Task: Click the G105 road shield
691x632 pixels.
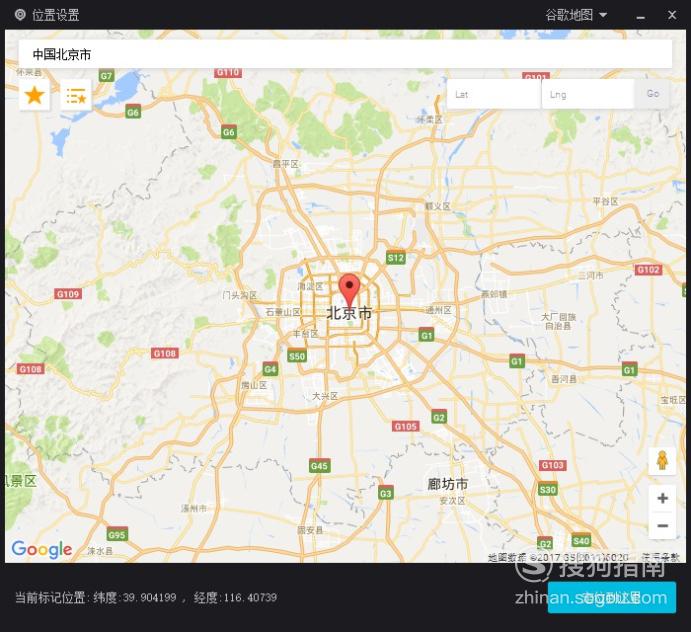Action: point(405,426)
